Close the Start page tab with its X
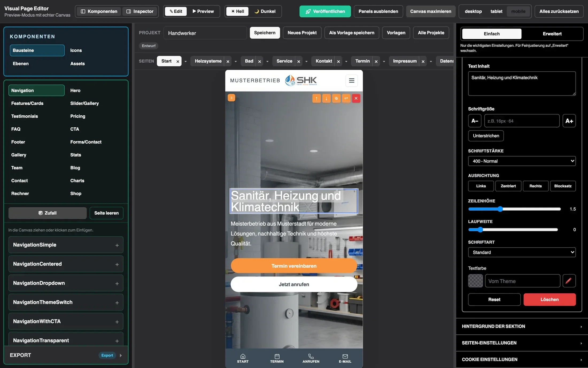The width and height of the screenshot is (588, 368). point(178,61)
